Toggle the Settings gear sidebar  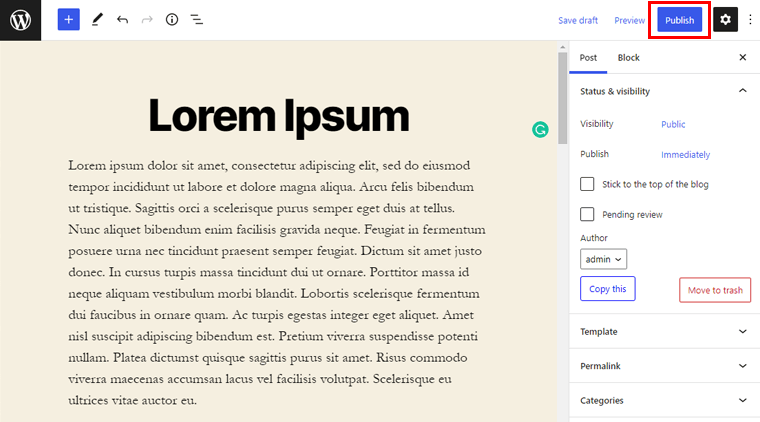(725, 19)
